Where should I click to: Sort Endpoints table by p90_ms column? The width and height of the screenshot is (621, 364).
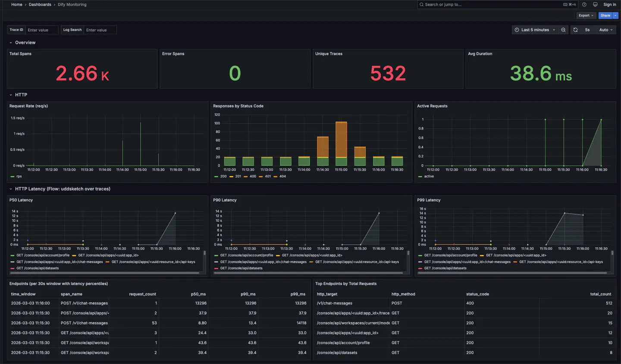[x=248, y=294]
